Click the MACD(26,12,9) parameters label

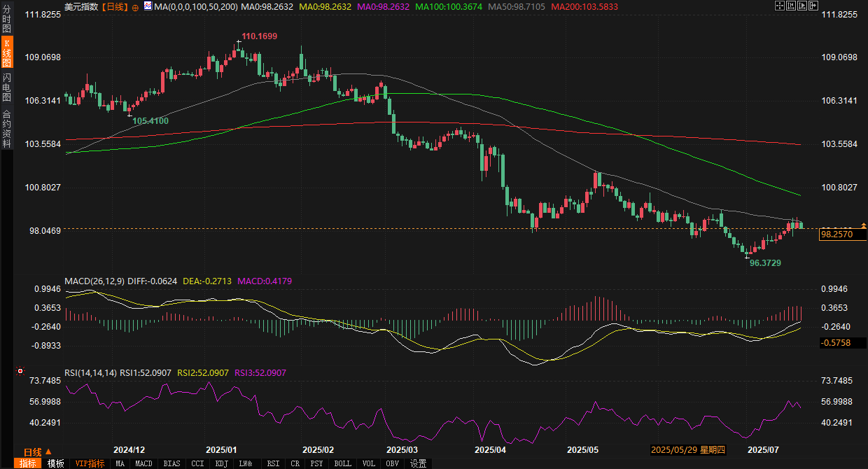(x=94, y=281)
